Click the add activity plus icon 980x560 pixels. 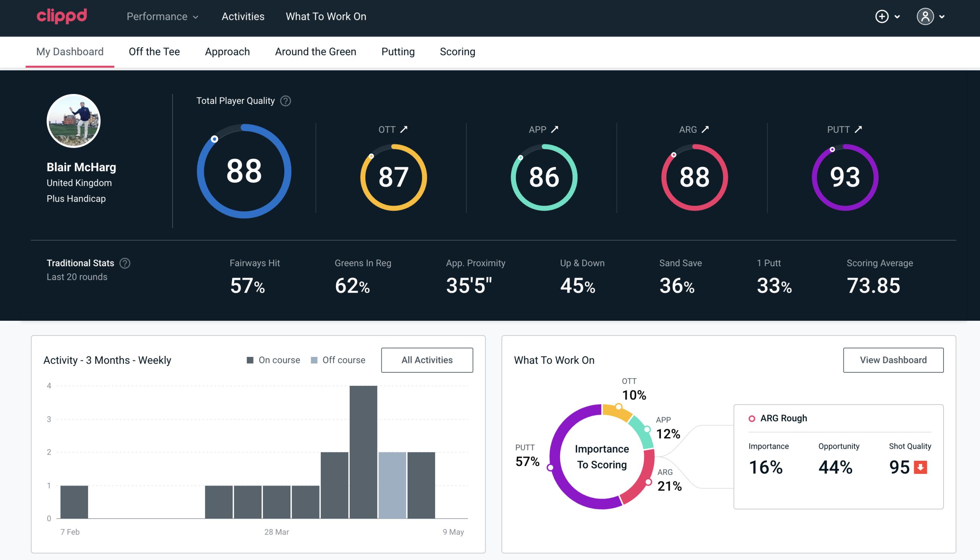[x=882, y=17]
